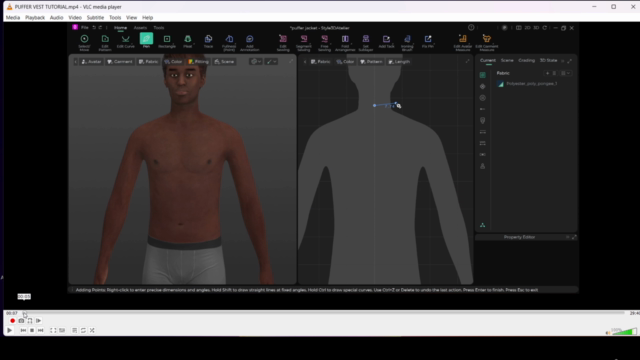This screenshot has width=640, height=360.
Task: Select the Trace tool
Action: (208, 42)
